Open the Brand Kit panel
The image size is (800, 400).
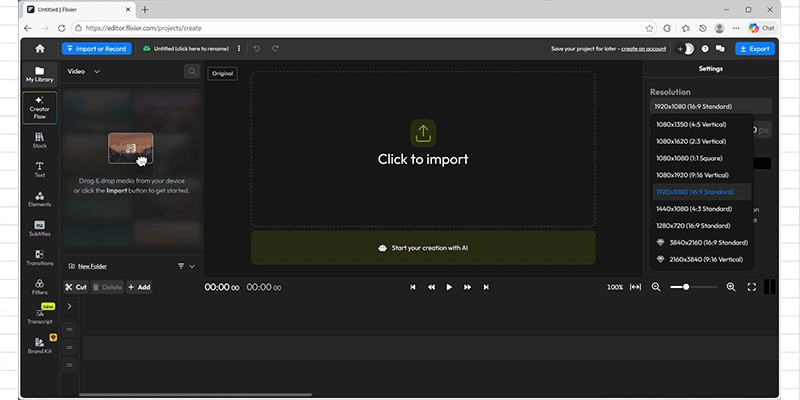(40, 345)
